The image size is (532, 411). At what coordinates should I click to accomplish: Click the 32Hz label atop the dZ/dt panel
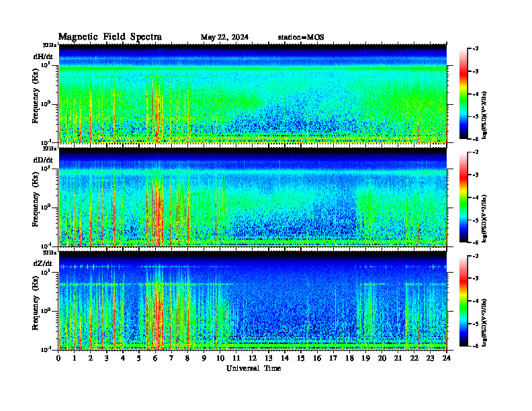50,253
